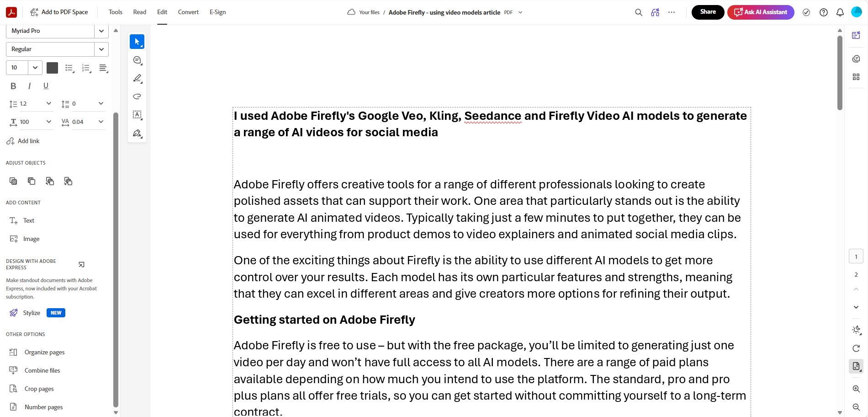Click the third Adjust Objects arrange icon
This screenshot has height=417, width=868.
tap(50, 181)
